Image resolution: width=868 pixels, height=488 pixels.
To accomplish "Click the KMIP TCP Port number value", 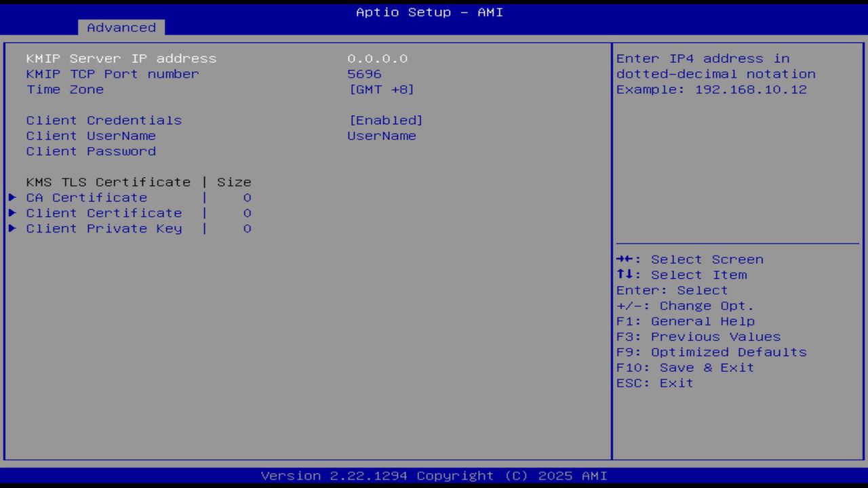I will click(x=364, y=74).
